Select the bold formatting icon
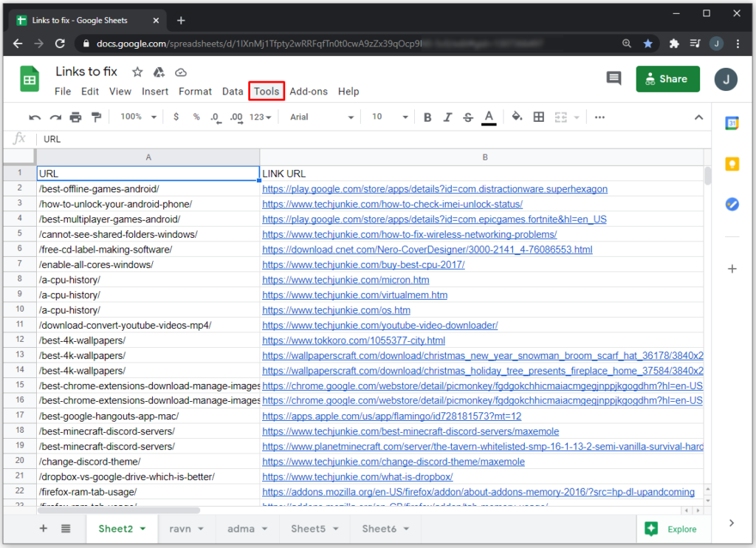 [x=427, y=117]
